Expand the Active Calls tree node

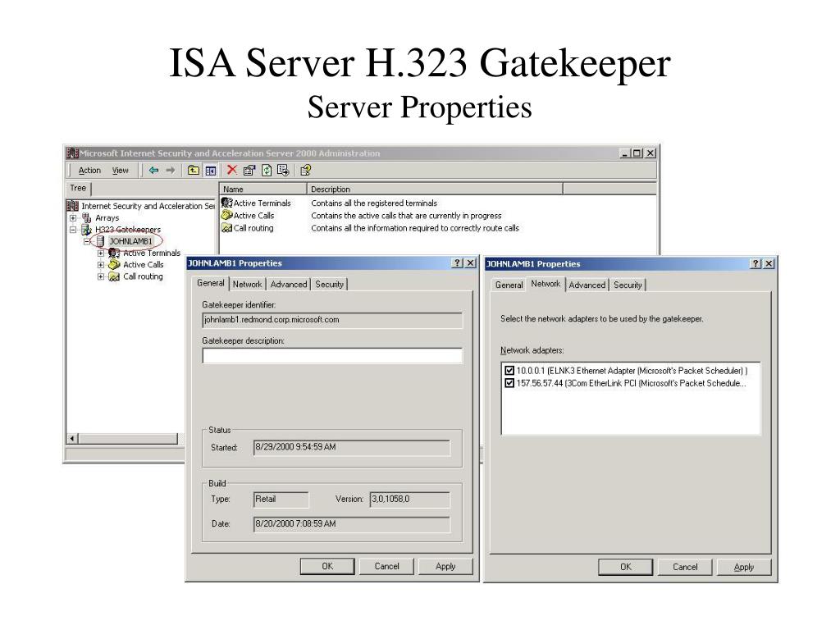pos(101,265)
